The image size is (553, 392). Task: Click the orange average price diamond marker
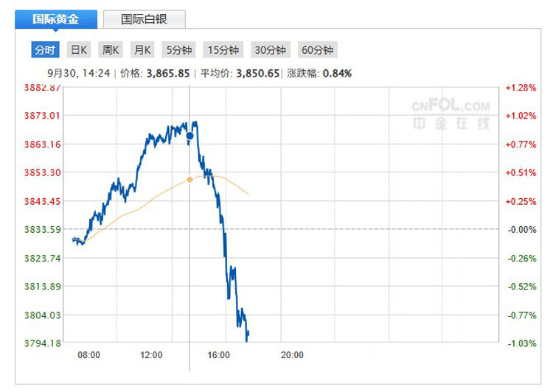point(189,179)
